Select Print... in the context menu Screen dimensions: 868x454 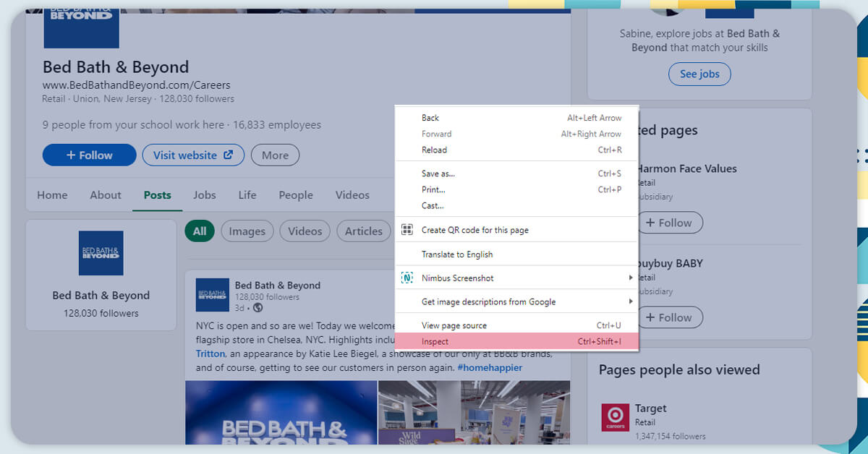pyautogui.click(x=516, y=189)
